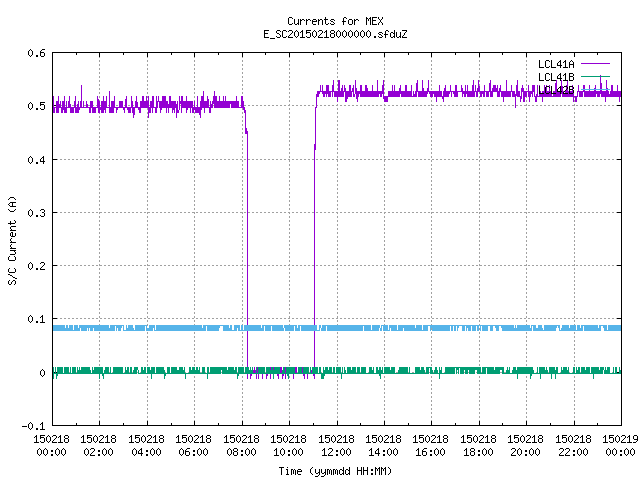
Task: Click the LCL41A legend label
Action: (556, 64)
